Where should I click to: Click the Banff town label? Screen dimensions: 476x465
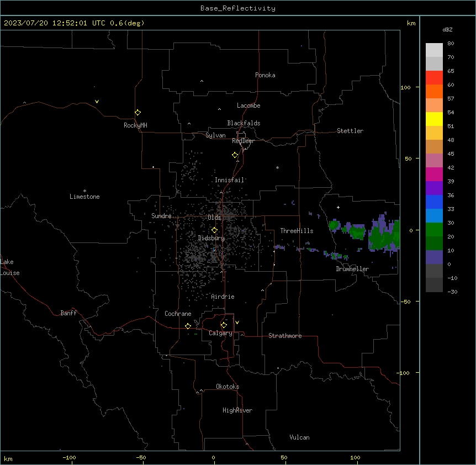point(68,313)
